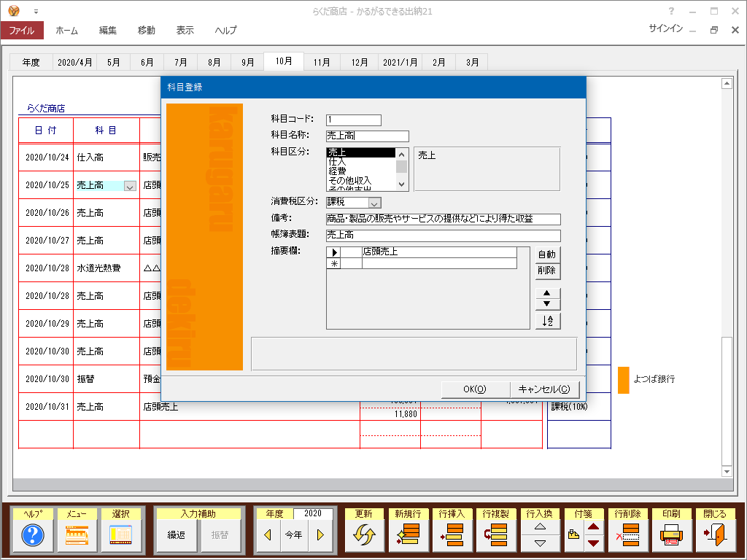Click the 科目コード input field
This screenshot has width=747, height=560.
(354, 120)
